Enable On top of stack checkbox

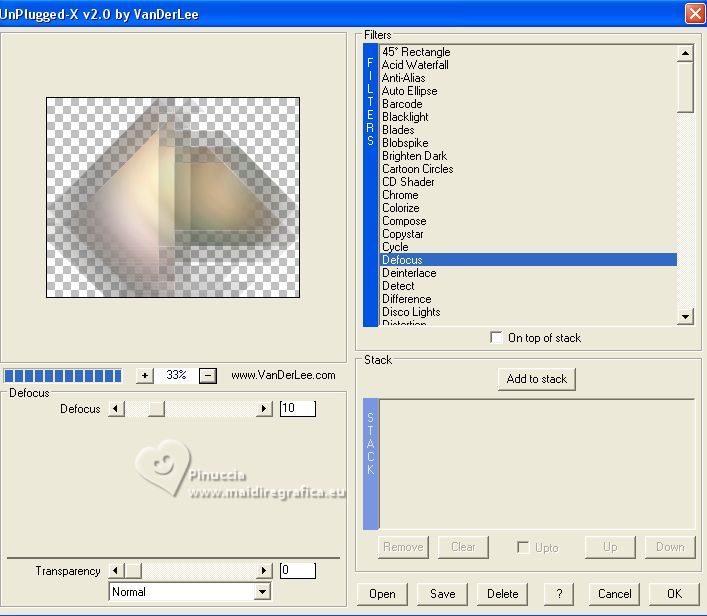pyautogui.click(x=496, y=337)
